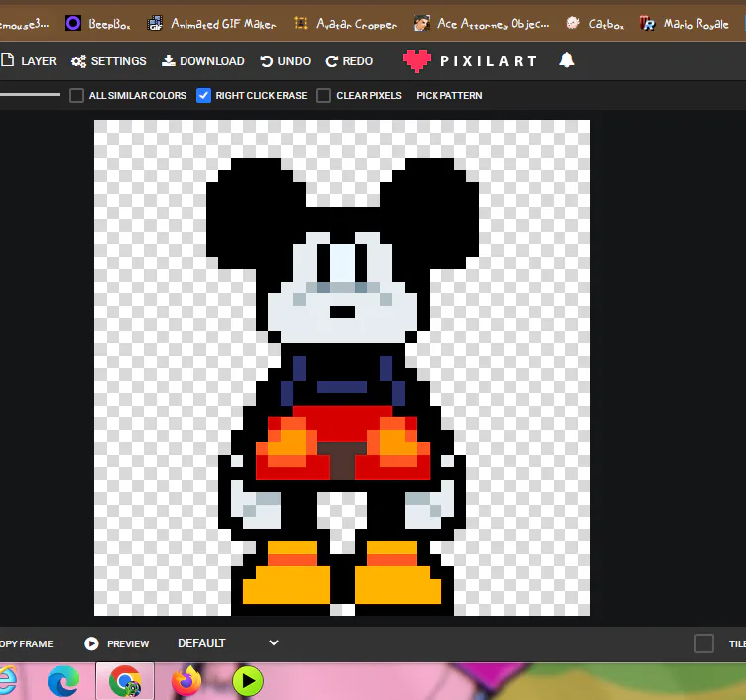Redo the last undone action
Screen dimensions: 746x700
click(349, 60)
